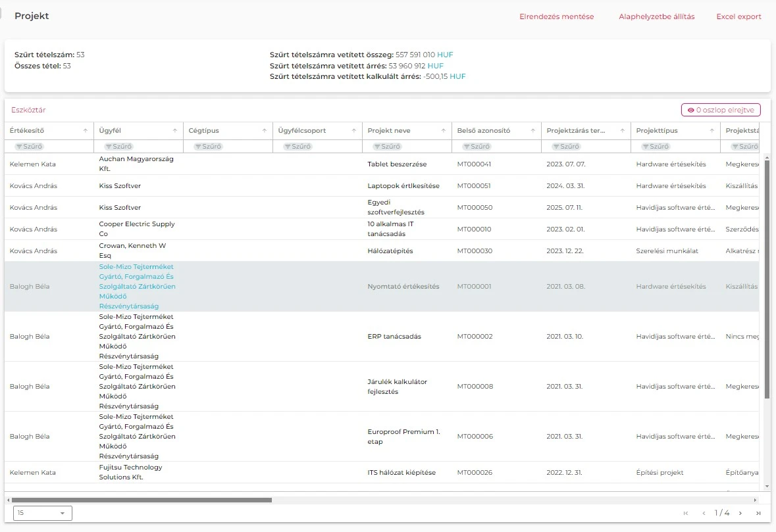Jump to the last page icon
The height and width of the screenshot is (532, 776).
(x=758, y=513)
